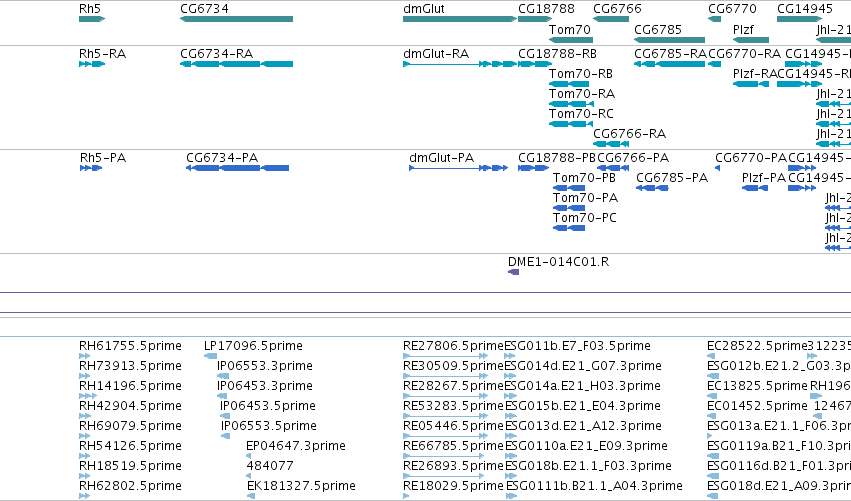Click the EC13825.5prime EST
851x501 pixels.
(x=758, y=386)
